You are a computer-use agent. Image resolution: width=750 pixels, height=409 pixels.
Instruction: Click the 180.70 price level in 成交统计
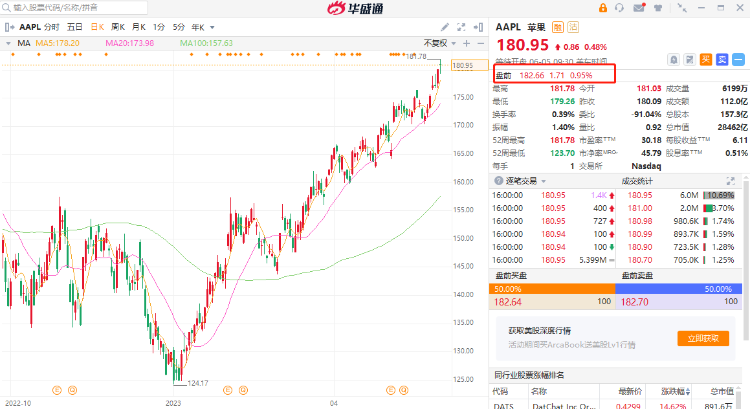(x=640, y=260)
